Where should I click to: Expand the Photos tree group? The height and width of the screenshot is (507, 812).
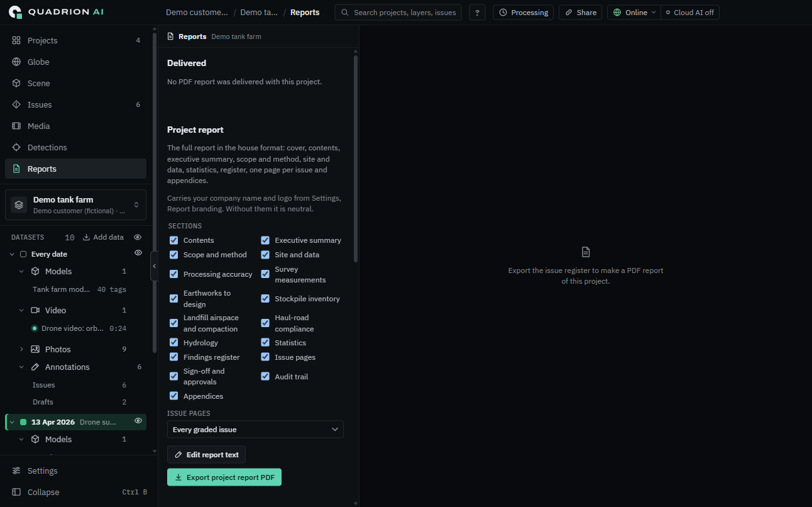pos(21,349)
